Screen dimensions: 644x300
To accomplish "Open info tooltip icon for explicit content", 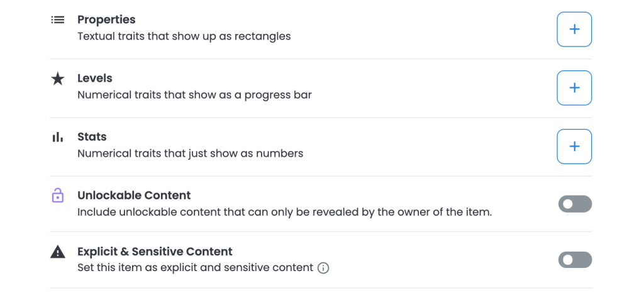I will tap(323, 269).
